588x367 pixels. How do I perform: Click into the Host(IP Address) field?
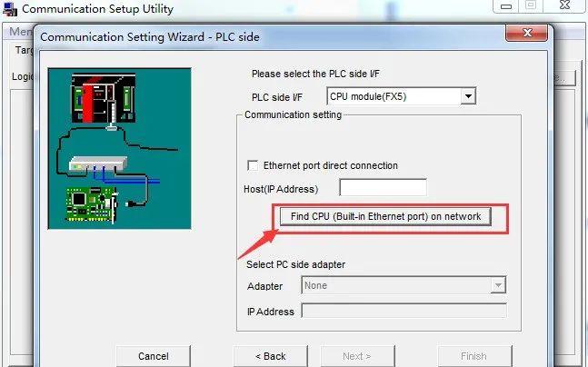pos(383,187)
